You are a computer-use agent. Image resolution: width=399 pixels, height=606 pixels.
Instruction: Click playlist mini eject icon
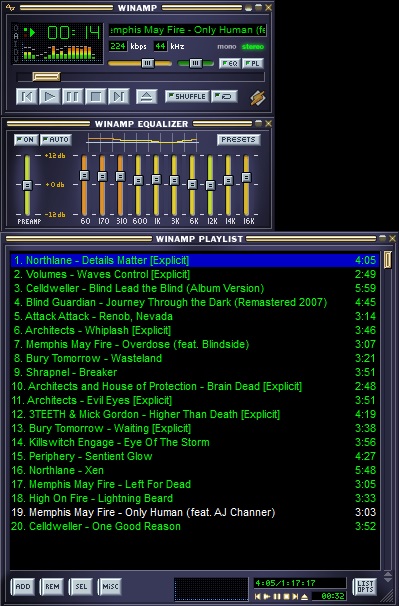(304, 597)
